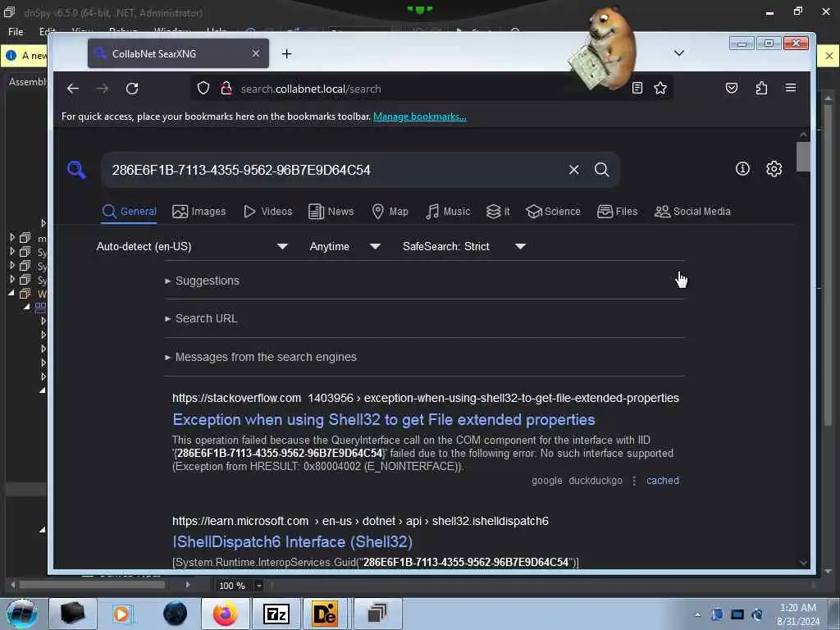
Task: Open the dnSpy File menu
Action: pyautogui.click(x=16, y=32)
